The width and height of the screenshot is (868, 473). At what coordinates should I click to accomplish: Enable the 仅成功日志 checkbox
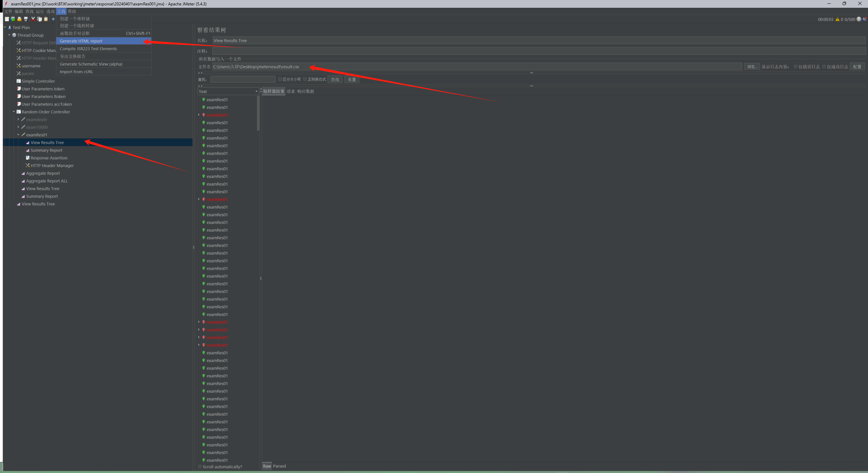(x=824, y=67)
